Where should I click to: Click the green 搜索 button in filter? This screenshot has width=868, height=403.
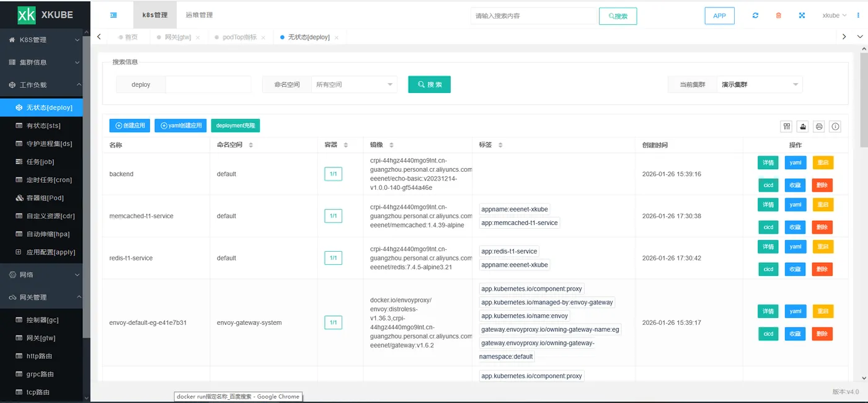click(x=429, y=84)
